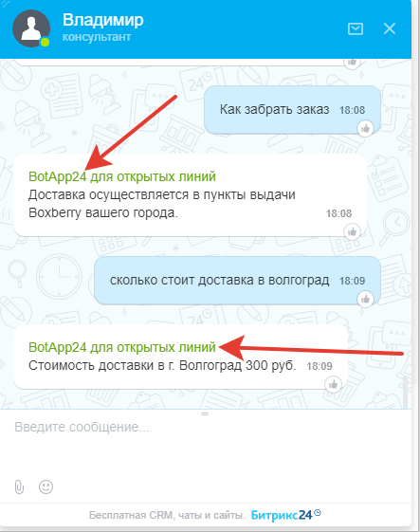Screen dimensions: 420x532
Task: Like the Boxberry delivery reply message
Action: click(352, 231)
